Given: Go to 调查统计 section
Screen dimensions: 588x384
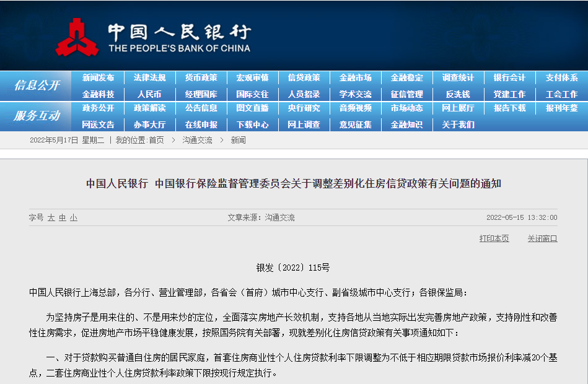Looking at the screenshot, I should [x=458, y=78].
